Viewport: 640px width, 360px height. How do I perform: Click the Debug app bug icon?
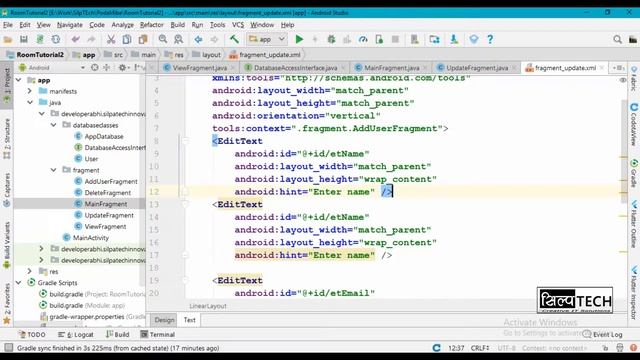pos(331,39)
